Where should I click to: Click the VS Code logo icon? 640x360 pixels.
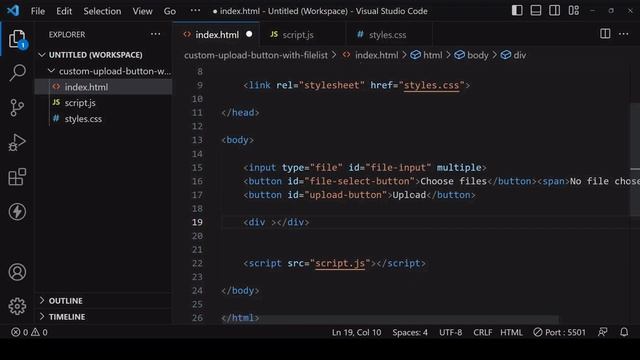(13, 11)
